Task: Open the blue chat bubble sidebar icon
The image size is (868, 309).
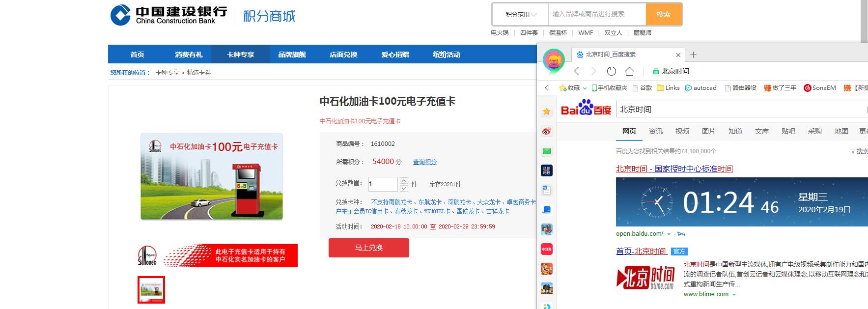Action: [547, 210]
